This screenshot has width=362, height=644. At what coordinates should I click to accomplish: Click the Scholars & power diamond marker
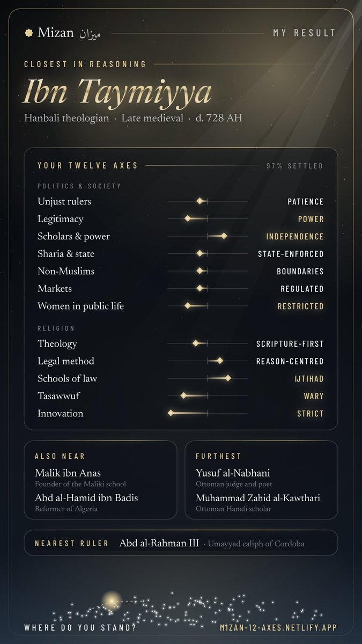[224, 236]
